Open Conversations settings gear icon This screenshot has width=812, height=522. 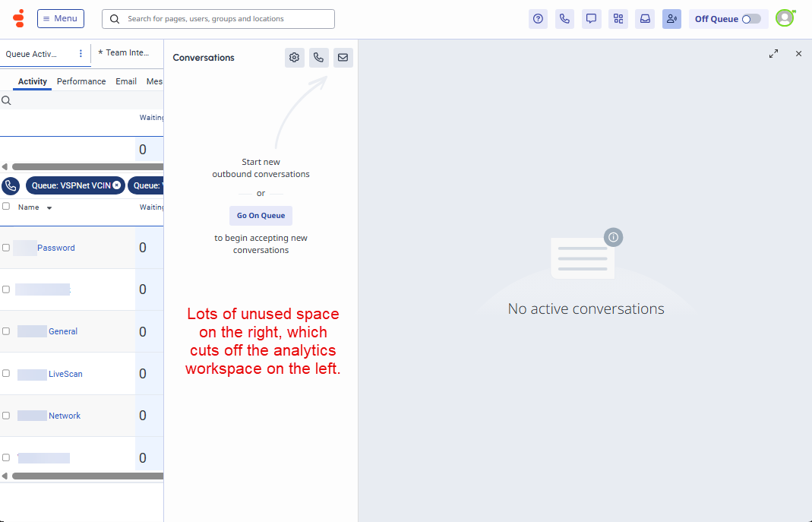pyautogui.click(x=294, y=58)
